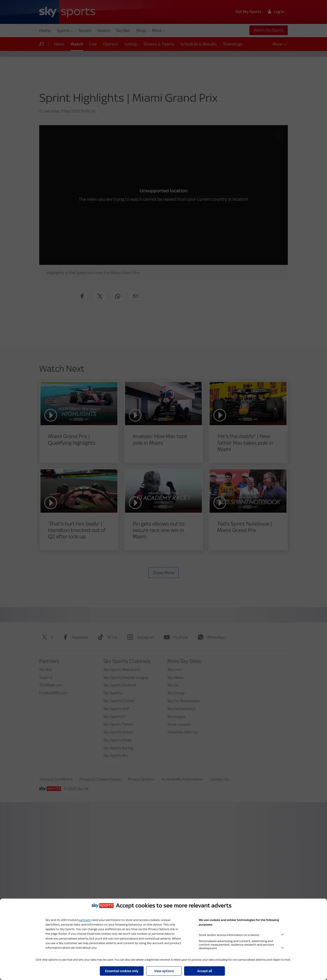Play the Pin gets elbows out video
The width and height of the screenshot is (327, 980).
point(135,502)
